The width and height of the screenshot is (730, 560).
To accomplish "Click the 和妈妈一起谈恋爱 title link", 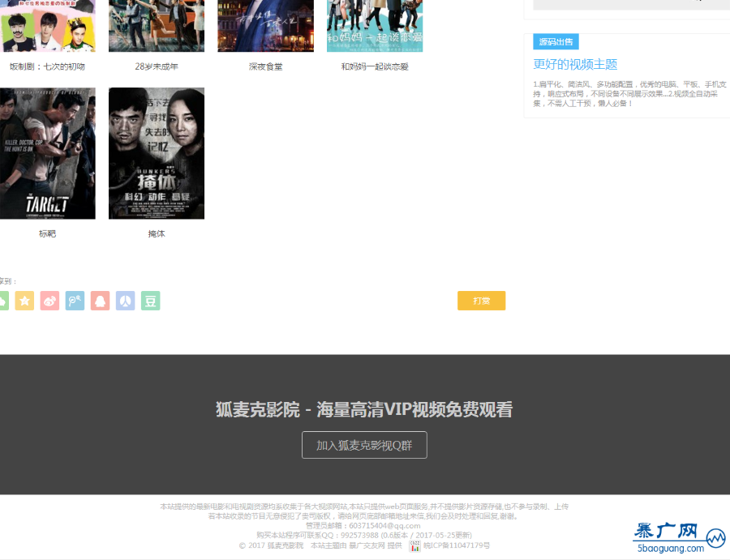I will pyautogui.click(x=375, y=67).
